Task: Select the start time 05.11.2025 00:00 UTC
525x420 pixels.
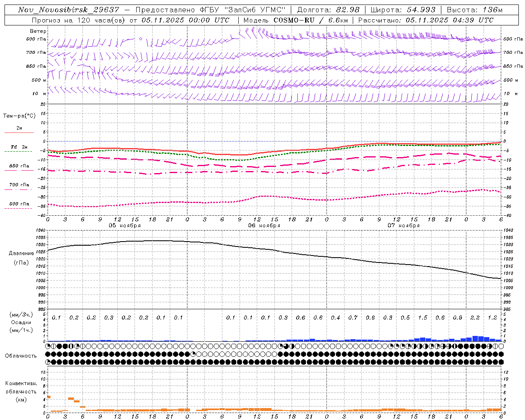Action: [x=185, y=20]
